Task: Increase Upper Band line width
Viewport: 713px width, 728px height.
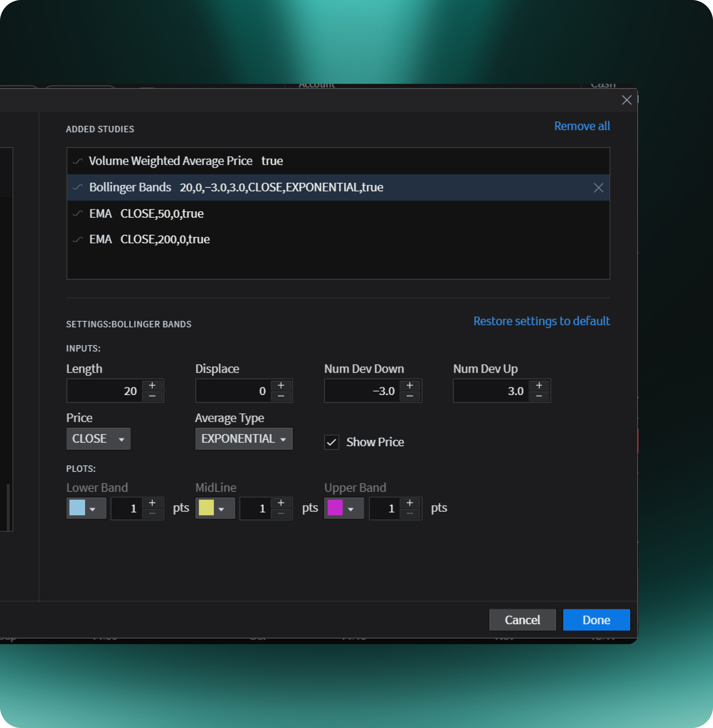Action: tap(410, 503)
